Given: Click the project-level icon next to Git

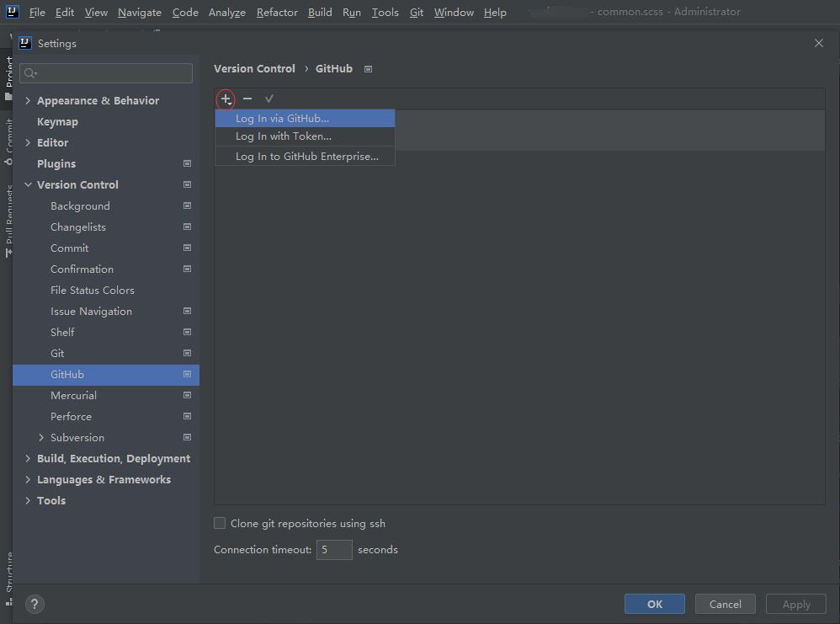Looking at the screenshot, I should [x=187, y=353].
